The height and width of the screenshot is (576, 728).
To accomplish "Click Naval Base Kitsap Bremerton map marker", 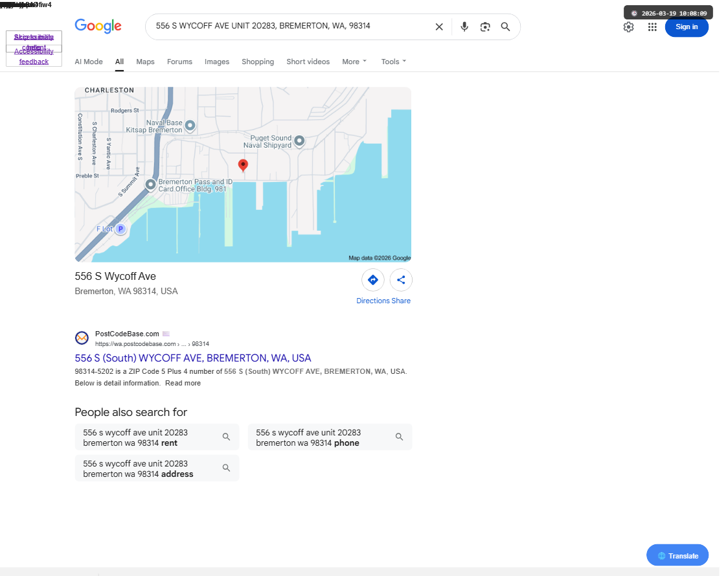I will 190,126.
